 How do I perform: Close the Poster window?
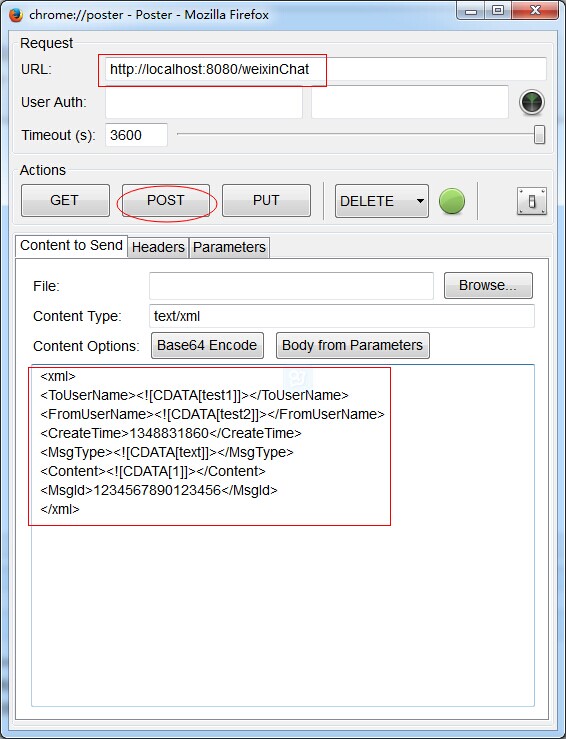535,10
